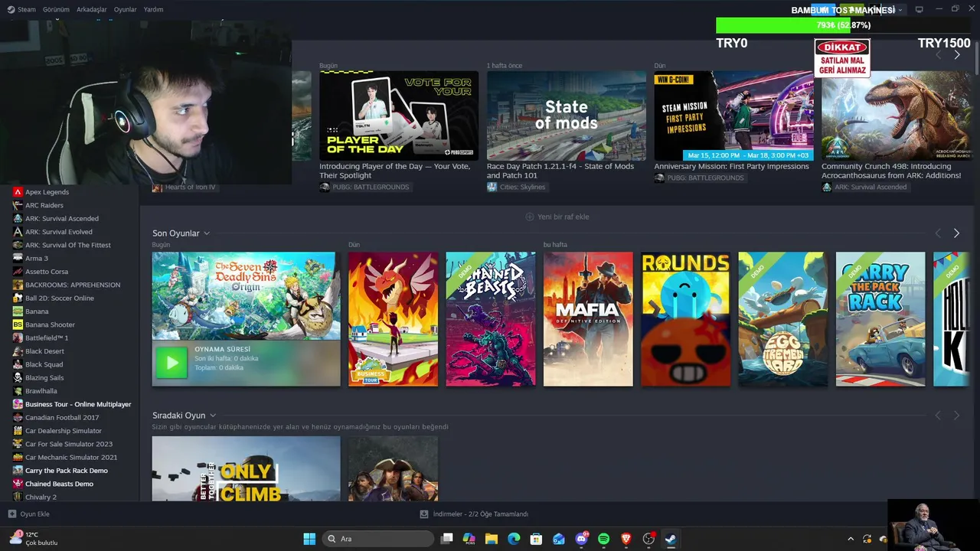This screenshot has height=551, width=980.
Task: Open Only Climb game cover
Action: pyautogui.click(x=246, y=468)
